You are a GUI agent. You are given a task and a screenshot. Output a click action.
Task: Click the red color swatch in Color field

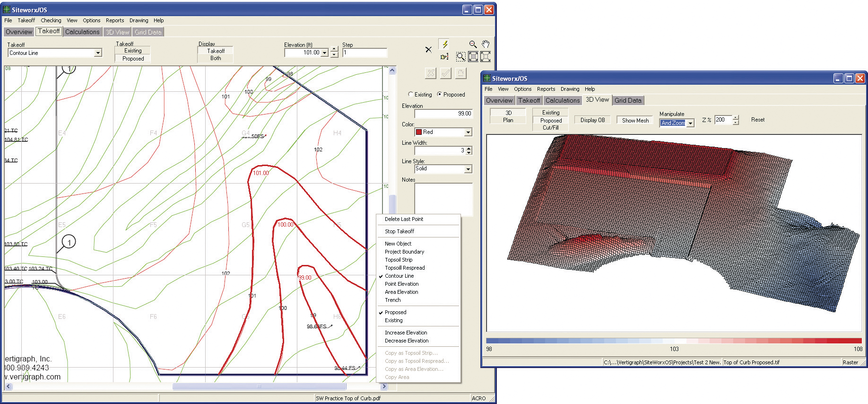(x=418, y=132)
